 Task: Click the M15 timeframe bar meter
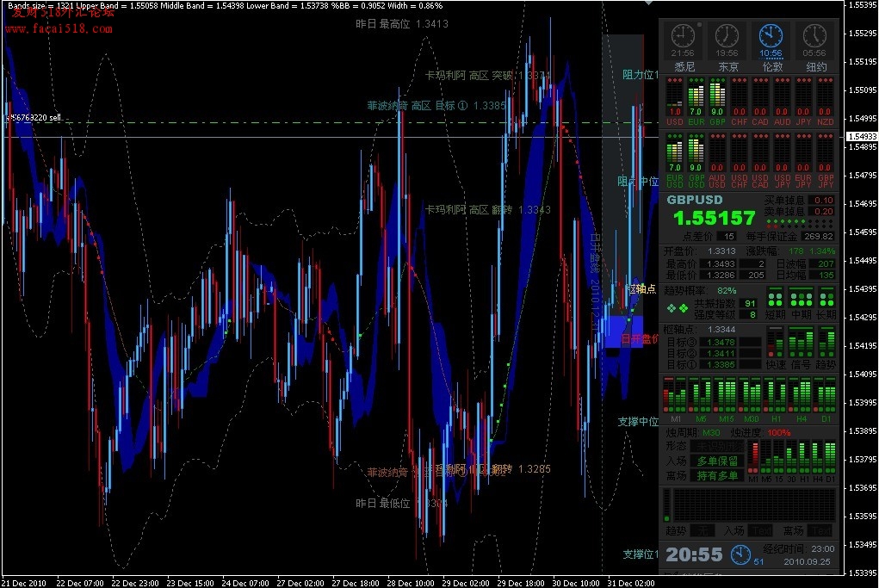pyautogui.click(x=726, y=395)
